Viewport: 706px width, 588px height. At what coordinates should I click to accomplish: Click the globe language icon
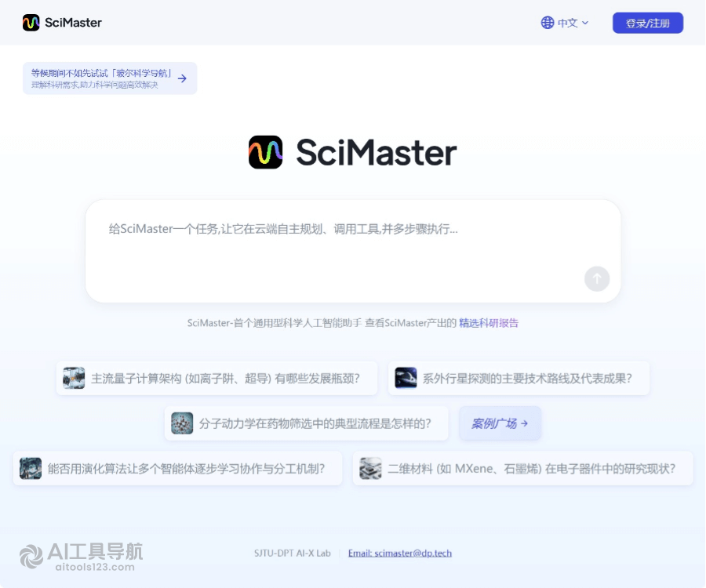tap(547, 23)
